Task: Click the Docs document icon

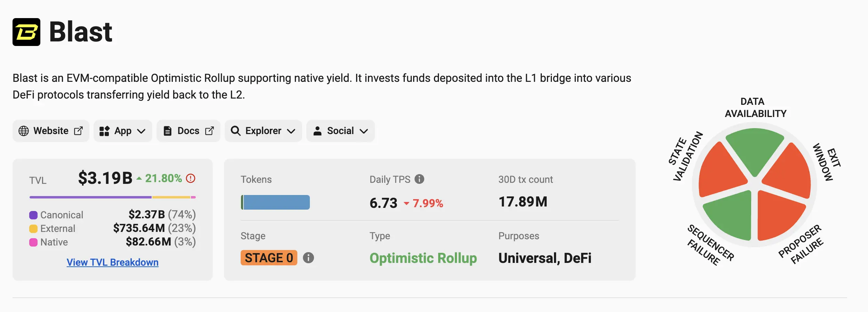Action: [x=168, y=131]
